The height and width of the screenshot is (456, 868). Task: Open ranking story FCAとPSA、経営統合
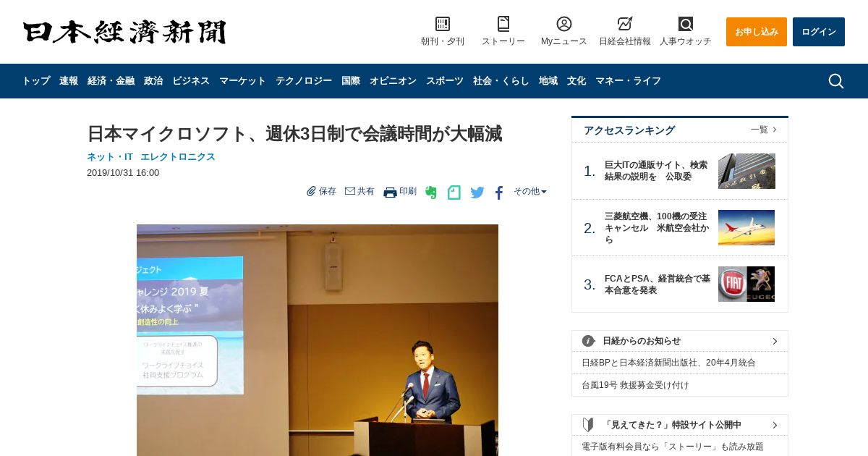658,284
